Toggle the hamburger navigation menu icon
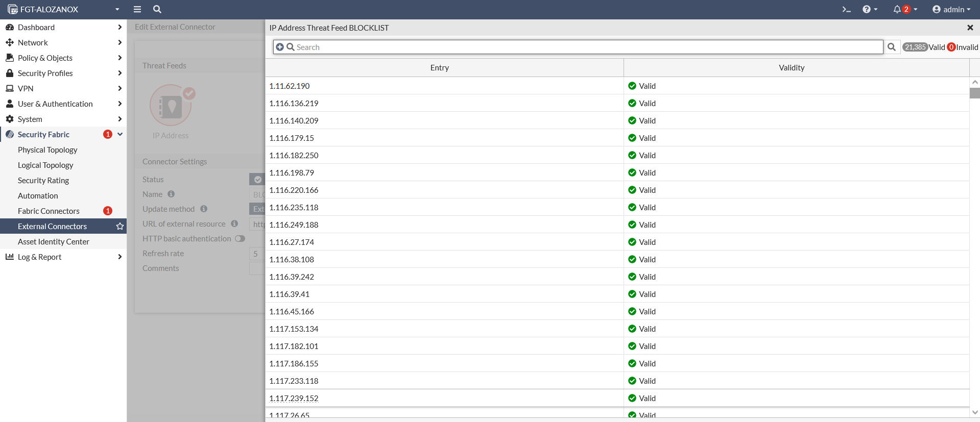The width and height of the screenshot is (980, 422). (137, 9)
